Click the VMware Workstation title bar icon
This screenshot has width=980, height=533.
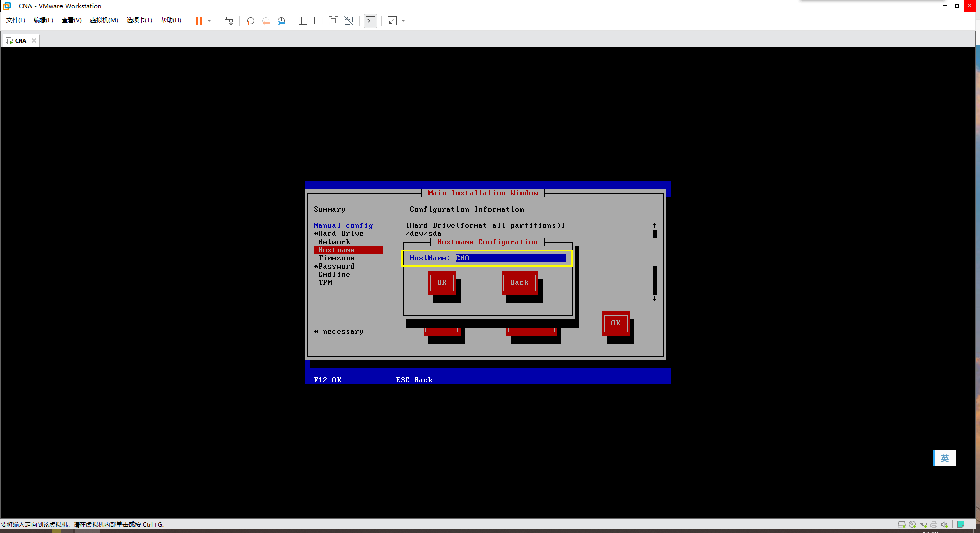coord(7,6)
